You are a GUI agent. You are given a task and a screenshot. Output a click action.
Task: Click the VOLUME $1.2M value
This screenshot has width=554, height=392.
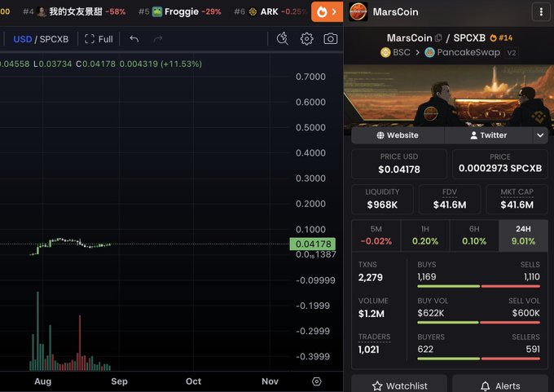click(372, 314)
